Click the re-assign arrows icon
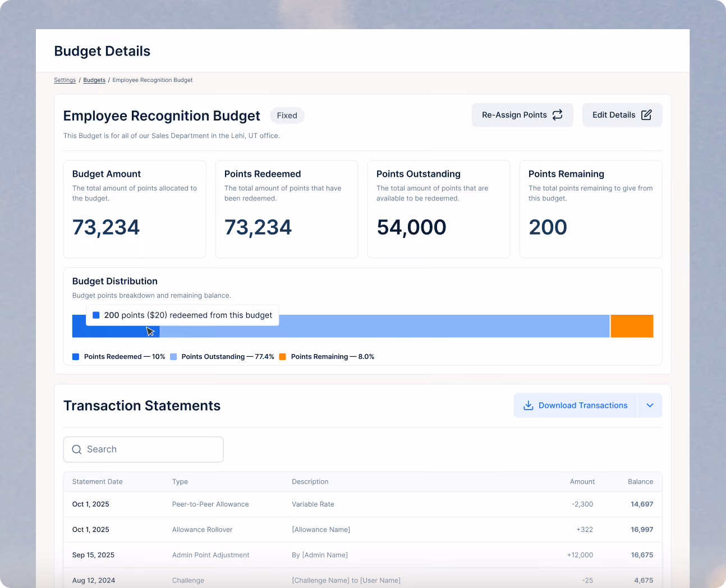 click(557, 115)
